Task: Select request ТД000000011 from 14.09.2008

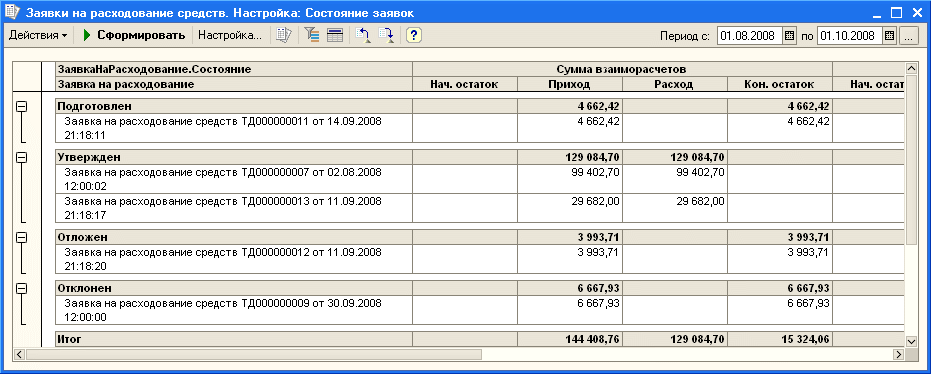Action: pos(234,128)
